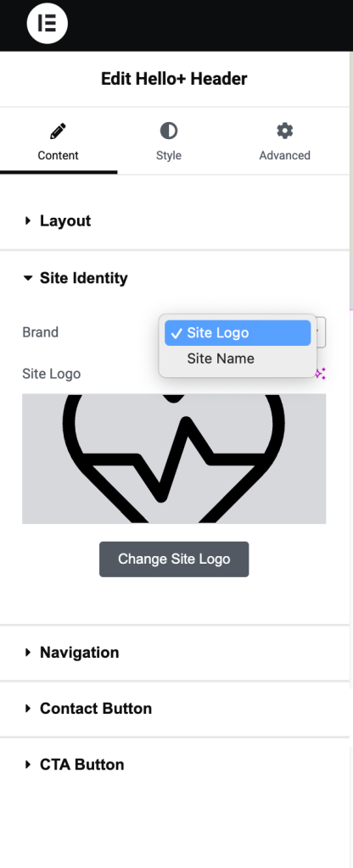Click the heart pulse logo preview image
This screenshot has width=353, height=868.
pyautogui.click(x=174, y=459)
